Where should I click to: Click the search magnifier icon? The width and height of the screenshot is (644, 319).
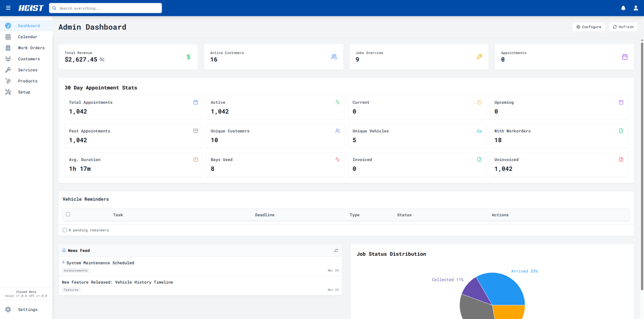coord(54,8)
